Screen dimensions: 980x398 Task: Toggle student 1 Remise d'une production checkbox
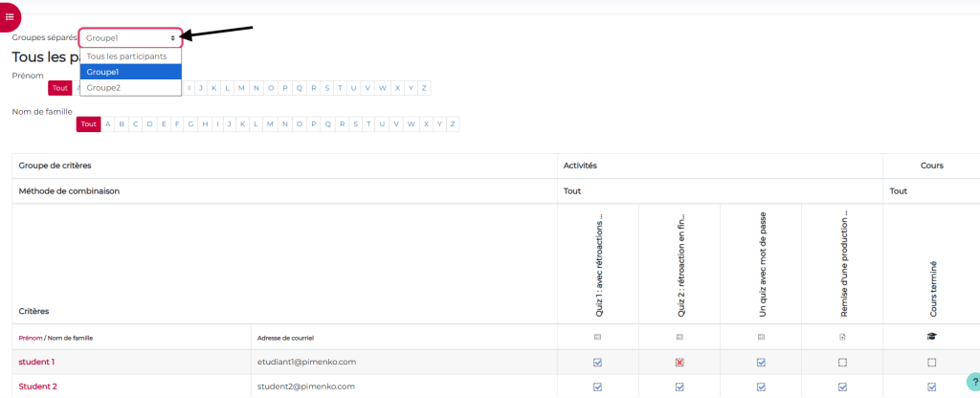842,362
